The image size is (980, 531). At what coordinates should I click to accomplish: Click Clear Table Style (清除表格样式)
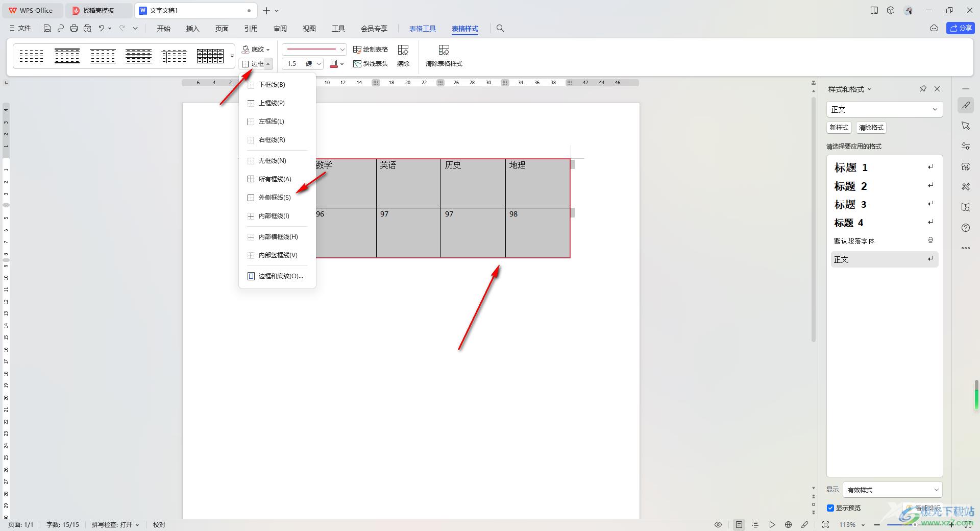(x=444, y=56)
